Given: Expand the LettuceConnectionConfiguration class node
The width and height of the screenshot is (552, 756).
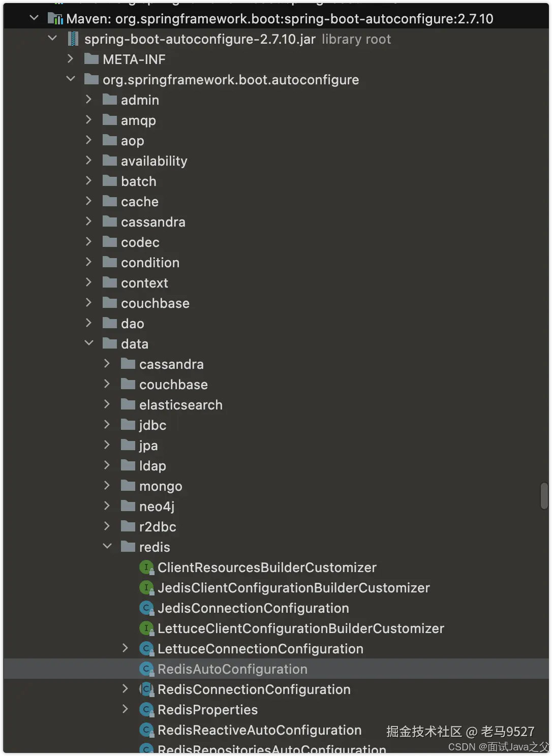Looking at the screenshot, I should point(126,648).
